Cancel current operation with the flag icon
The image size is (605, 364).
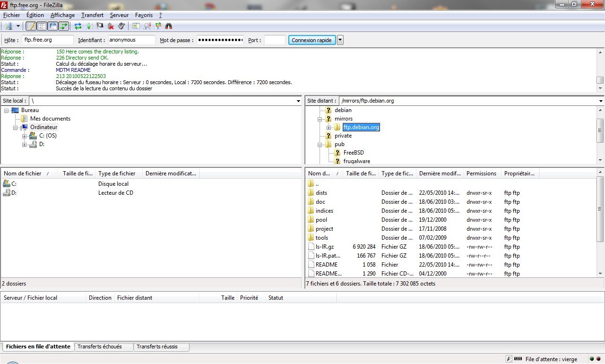(100, 26)
